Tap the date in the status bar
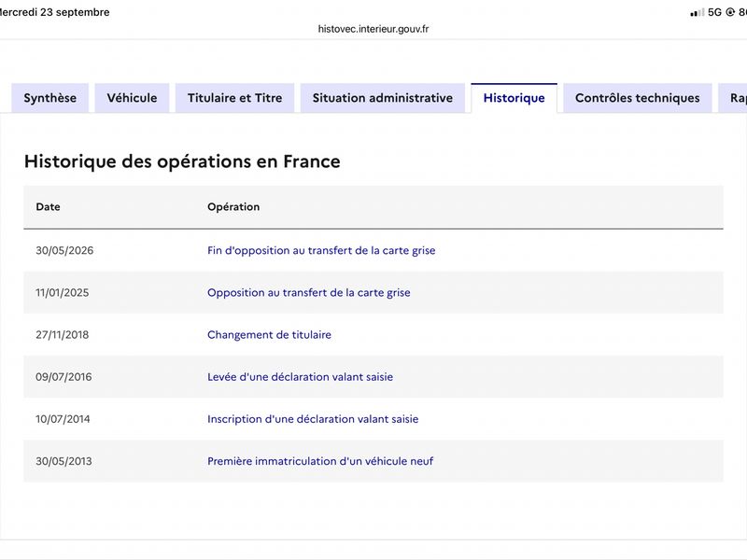Image resolution: width=747 pixels, height=560 pixels. click(x=54, y=12)
